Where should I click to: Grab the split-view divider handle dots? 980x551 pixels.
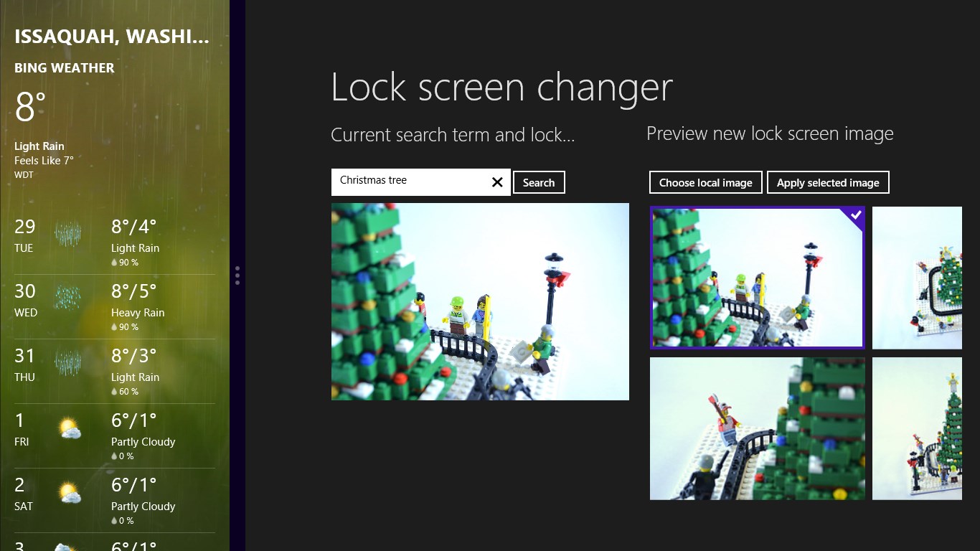[237, 275]
